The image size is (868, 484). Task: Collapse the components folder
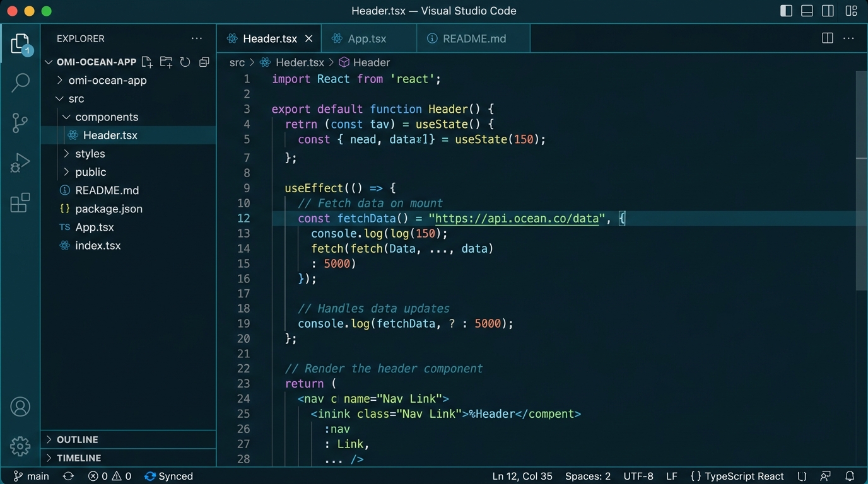click(x=66, y=117)
